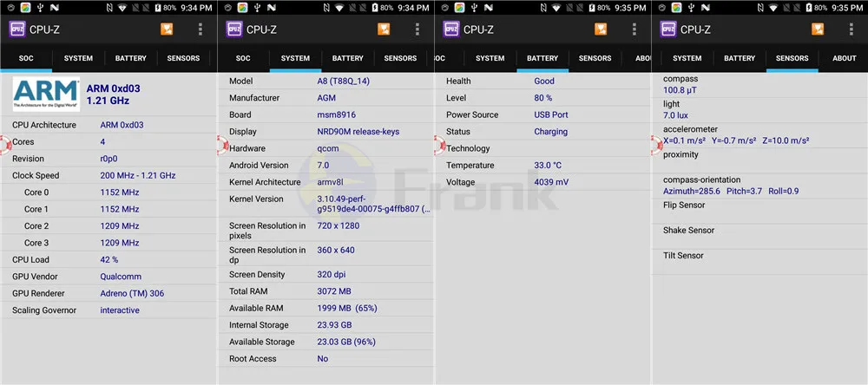
Task: Tap CPU-Z logo on the System screen
Action: [234, 29]
